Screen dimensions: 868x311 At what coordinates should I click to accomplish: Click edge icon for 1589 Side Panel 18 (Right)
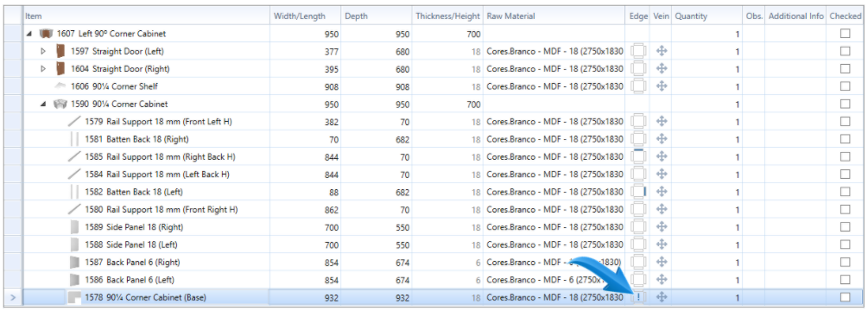coord(638,227)
